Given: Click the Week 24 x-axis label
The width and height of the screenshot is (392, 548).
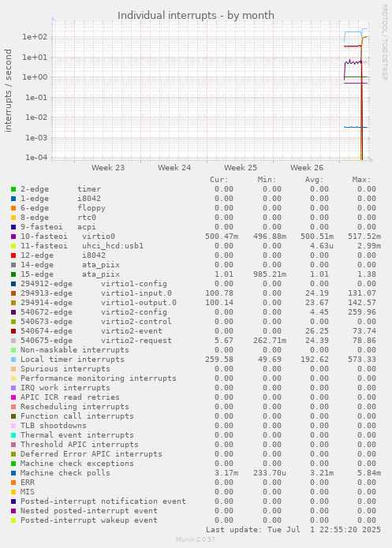Looking at the screenshot, I should (174, 168).
